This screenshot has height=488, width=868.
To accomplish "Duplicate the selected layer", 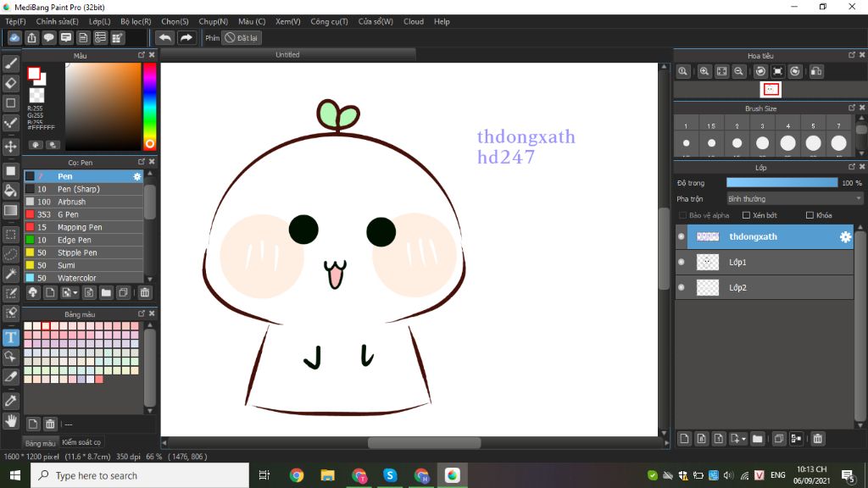I will [x=778, y=439].
